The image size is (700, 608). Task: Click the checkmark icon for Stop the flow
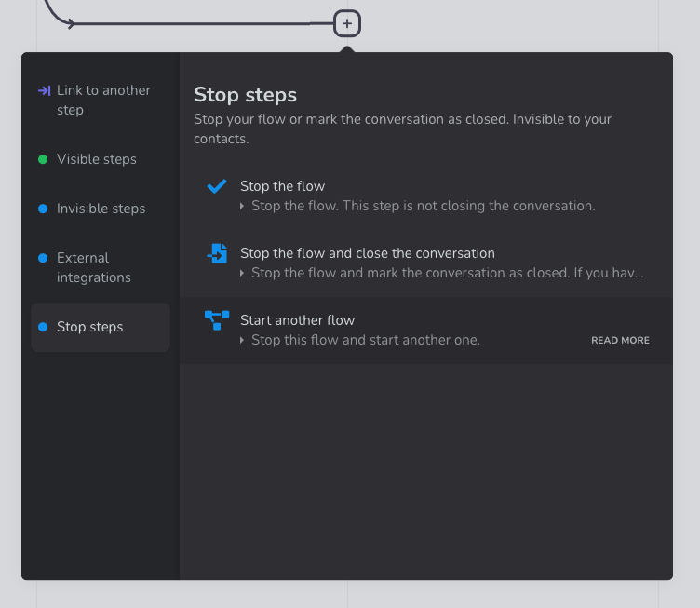pos(217,186)
